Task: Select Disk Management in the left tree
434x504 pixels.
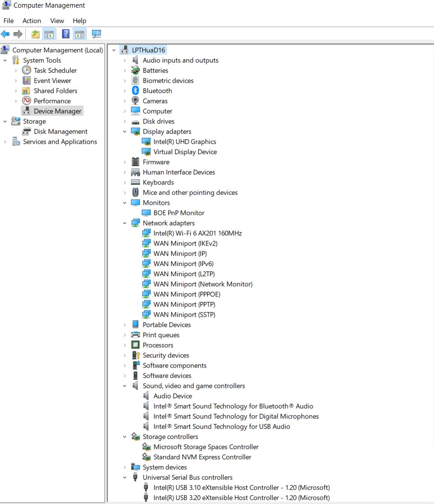Action: coord(61,132)
